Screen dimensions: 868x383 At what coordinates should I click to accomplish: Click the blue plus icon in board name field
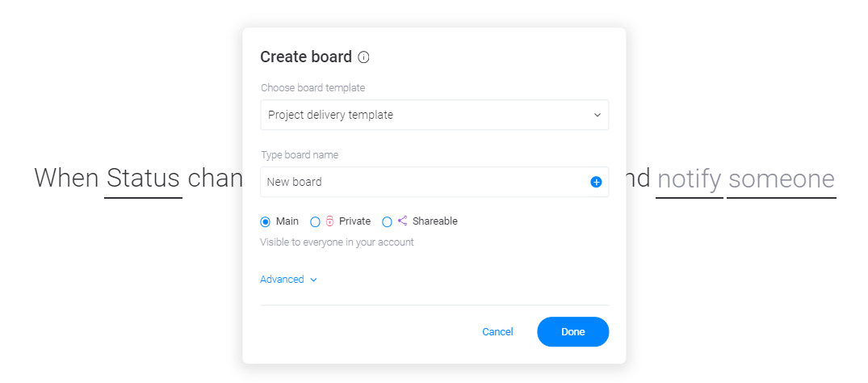tap(596, 182)
